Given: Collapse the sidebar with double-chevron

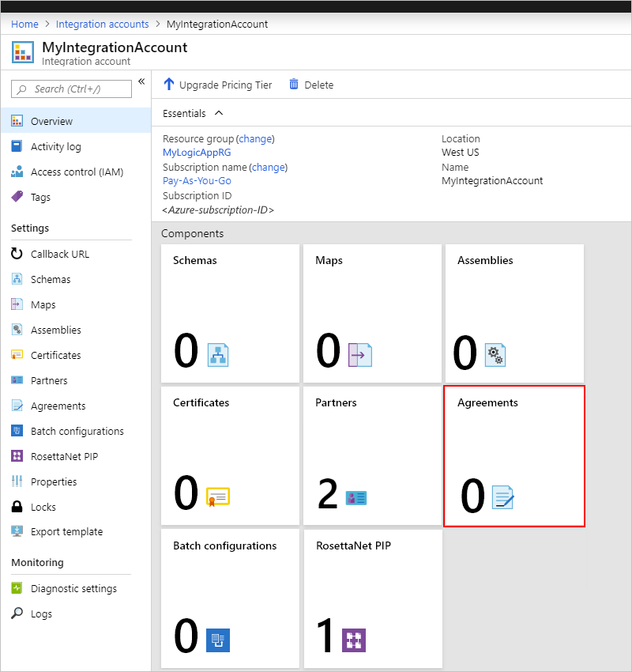Looking at the screenshot, I should [x=141, y=81].
